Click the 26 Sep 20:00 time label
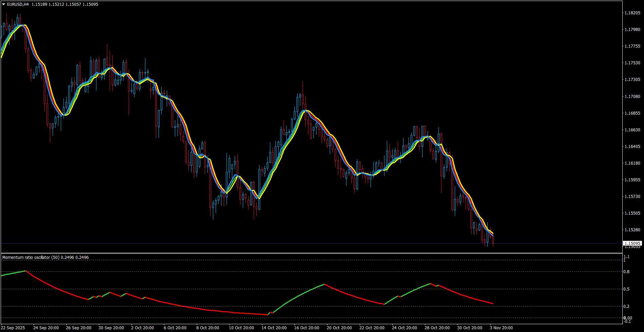This screenshot has width=644, height=332. click(79, 328)
